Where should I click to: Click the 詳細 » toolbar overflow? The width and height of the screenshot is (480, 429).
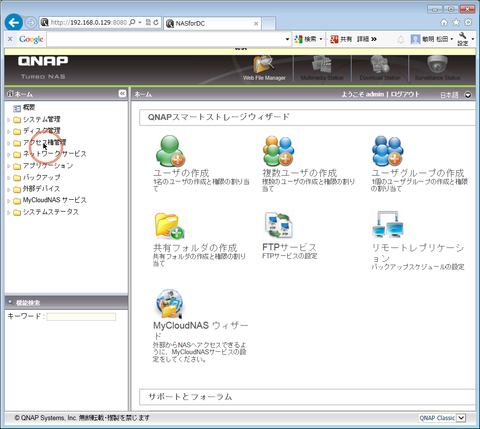coord(367,39)
